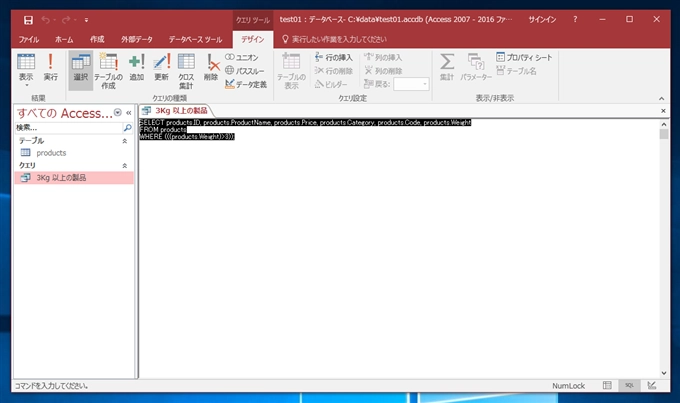Click the FROM products line
Screen dimensions: 680x403
[163, 130]
